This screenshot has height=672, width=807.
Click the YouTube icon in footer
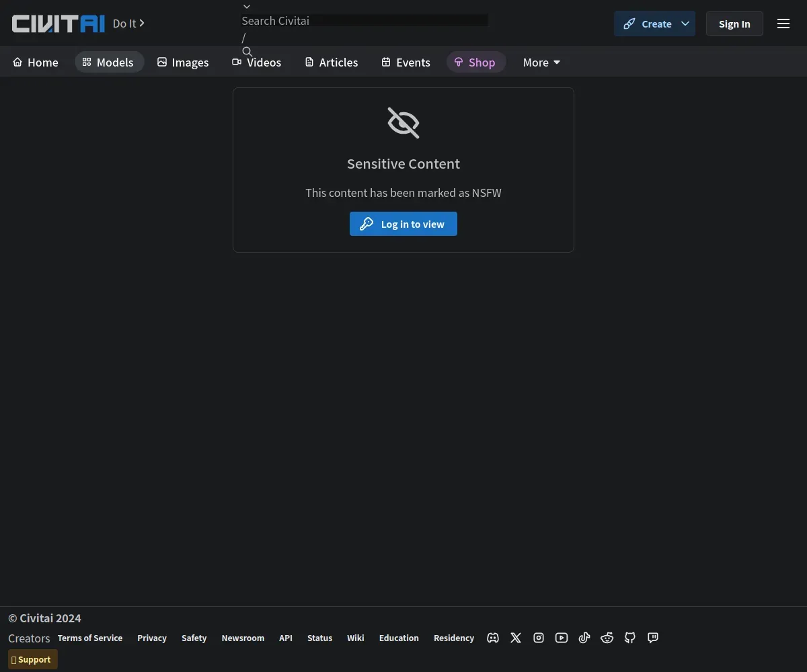562,638
